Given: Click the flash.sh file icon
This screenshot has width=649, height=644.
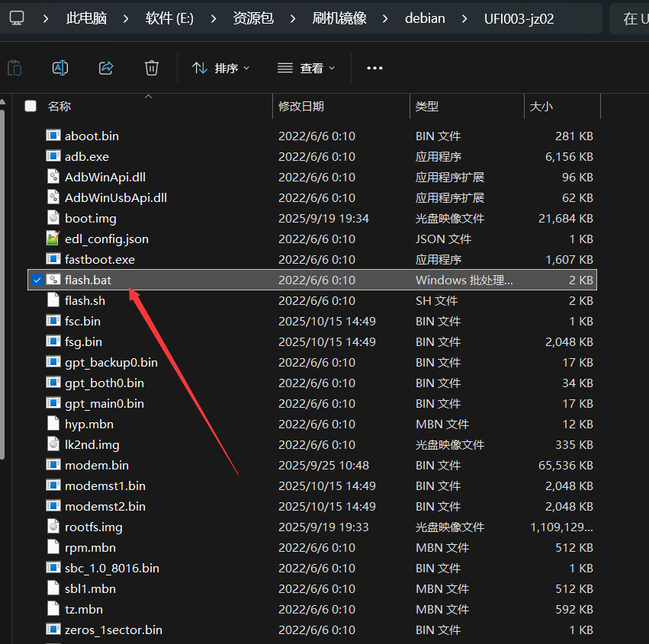Looking at the screenshot, I should pyautogui.click(x=53, y=300).
